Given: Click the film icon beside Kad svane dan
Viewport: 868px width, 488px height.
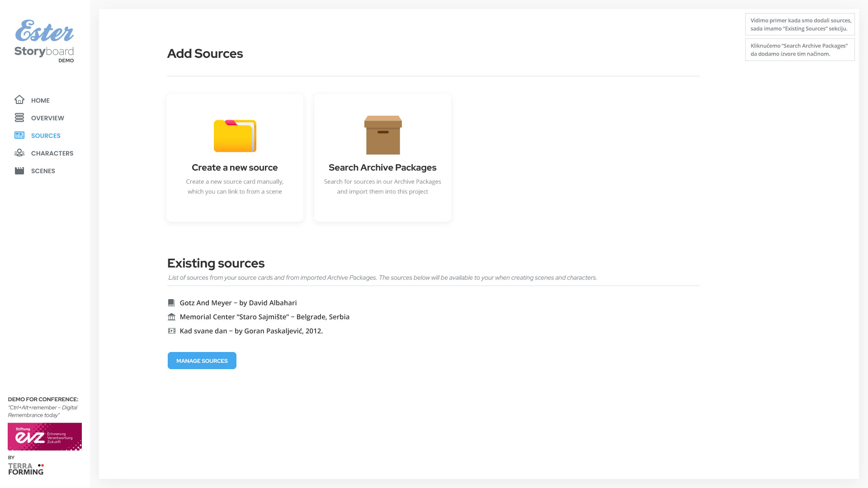Looking at the screenshot, I should pos(171,331).
